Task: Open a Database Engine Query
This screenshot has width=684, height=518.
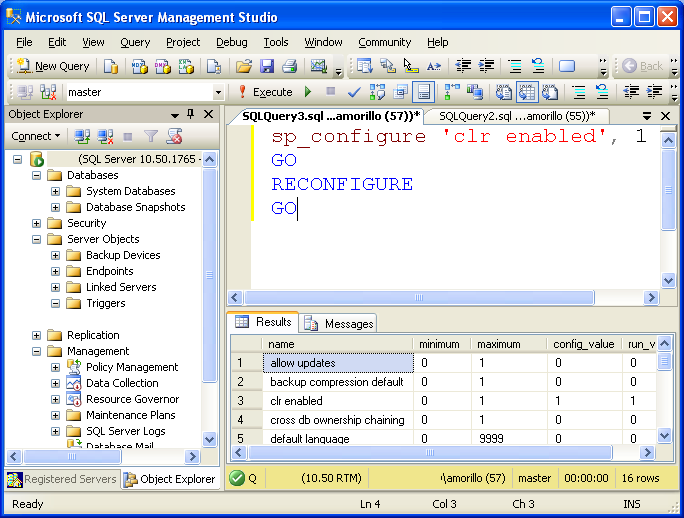Action: [x=111, y=66]
